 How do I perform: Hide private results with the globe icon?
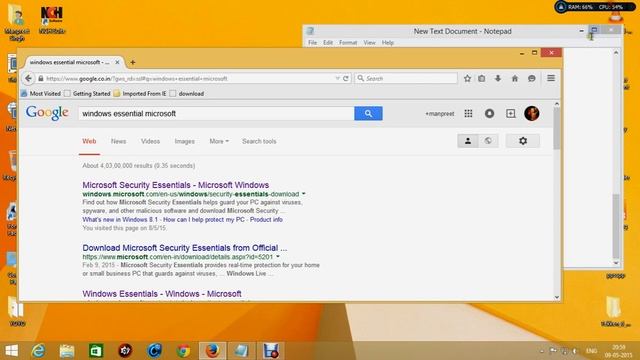coord(488,141)
